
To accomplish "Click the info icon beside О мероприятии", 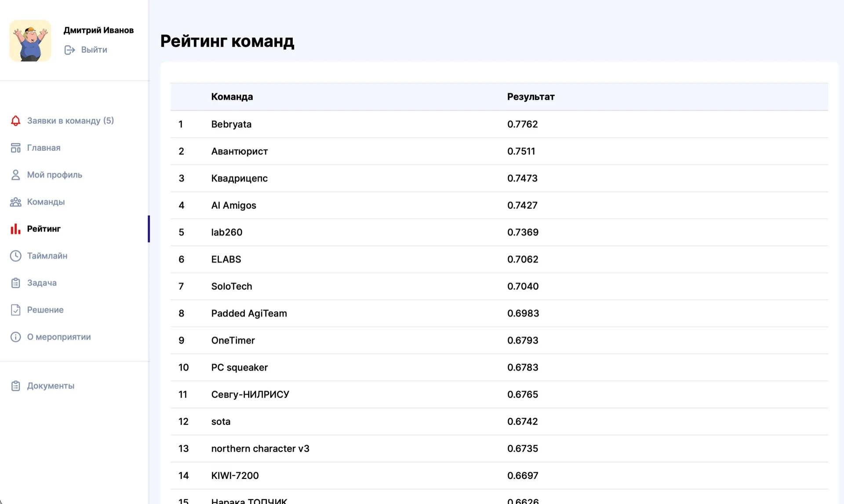I will 15,337.
